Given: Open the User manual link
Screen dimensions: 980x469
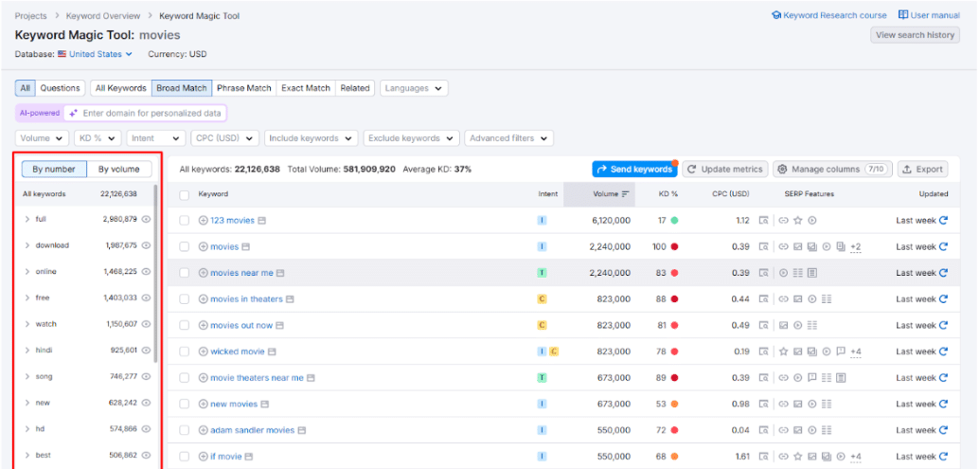Looking at the screenshot, I should coord(930,15).
